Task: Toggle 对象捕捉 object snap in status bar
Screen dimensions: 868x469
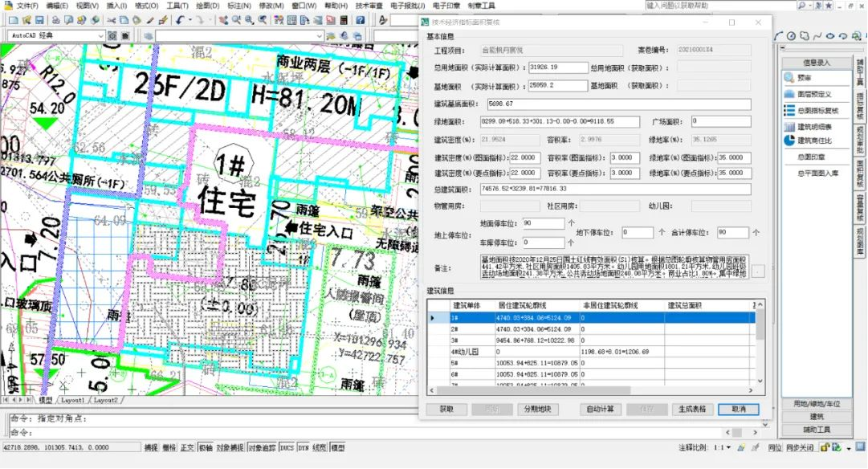Action: [231, 447]
